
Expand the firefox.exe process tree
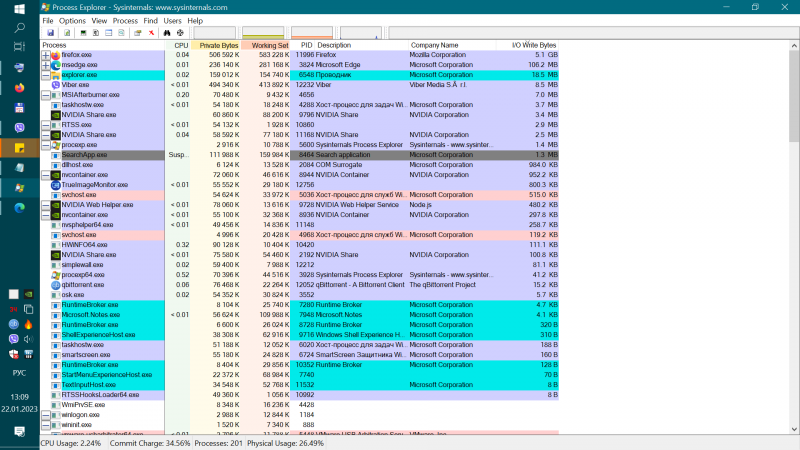(45, 55)
